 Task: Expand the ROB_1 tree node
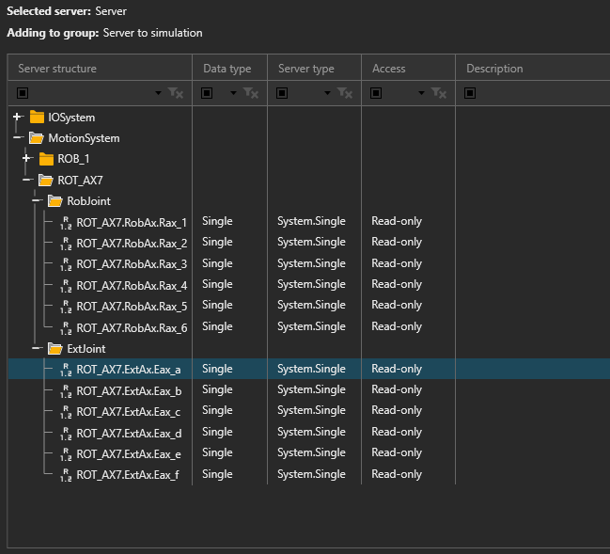(x=27, y=159)
